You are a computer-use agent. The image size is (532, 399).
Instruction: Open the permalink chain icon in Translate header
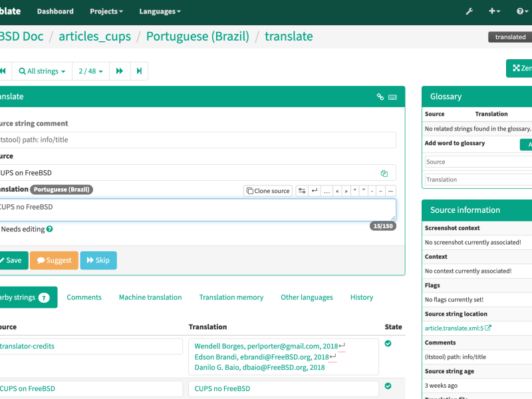click(380, 96)
